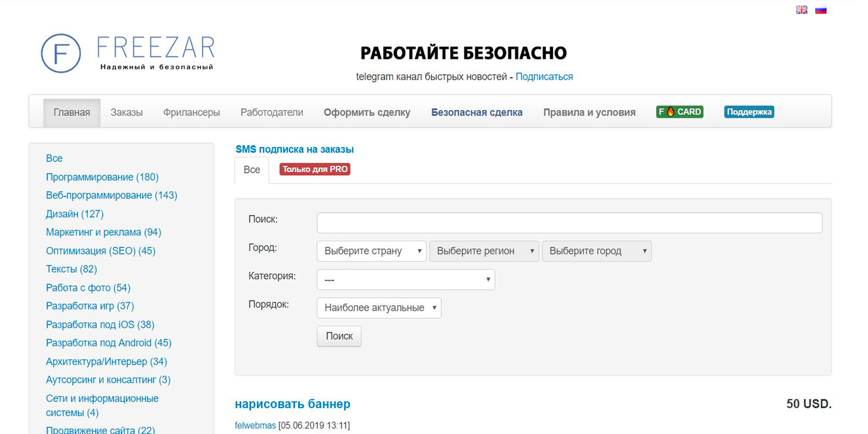Select the Все orders tab
This screenshot has height=434, width=868.
(252, 170)
